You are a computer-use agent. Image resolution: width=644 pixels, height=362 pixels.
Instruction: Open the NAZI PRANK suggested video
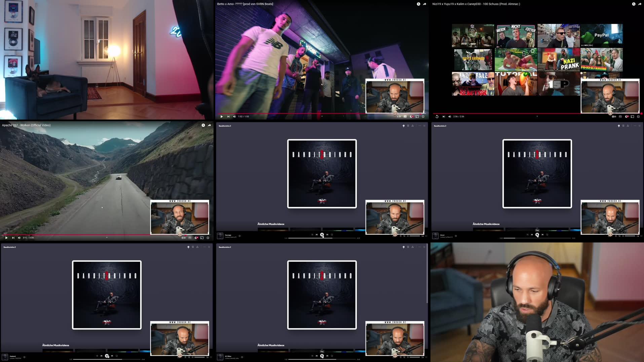pyautogui.click(x=559, y=60)
